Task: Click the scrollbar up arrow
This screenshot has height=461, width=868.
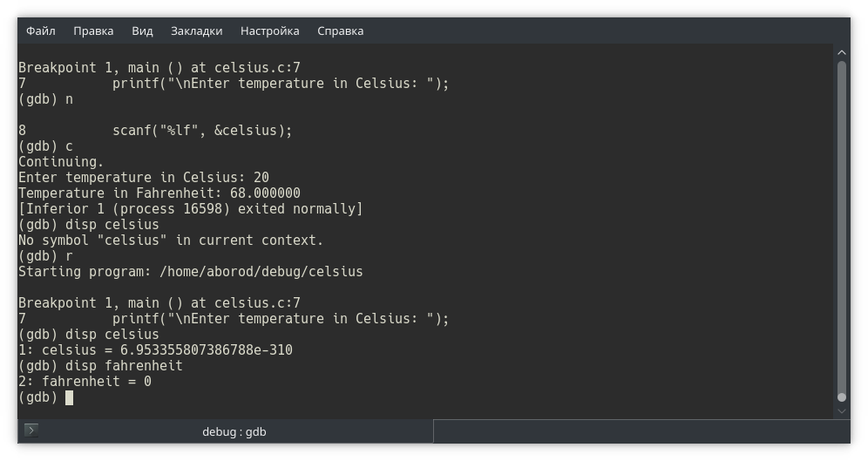Action: [x=841, y=52]
